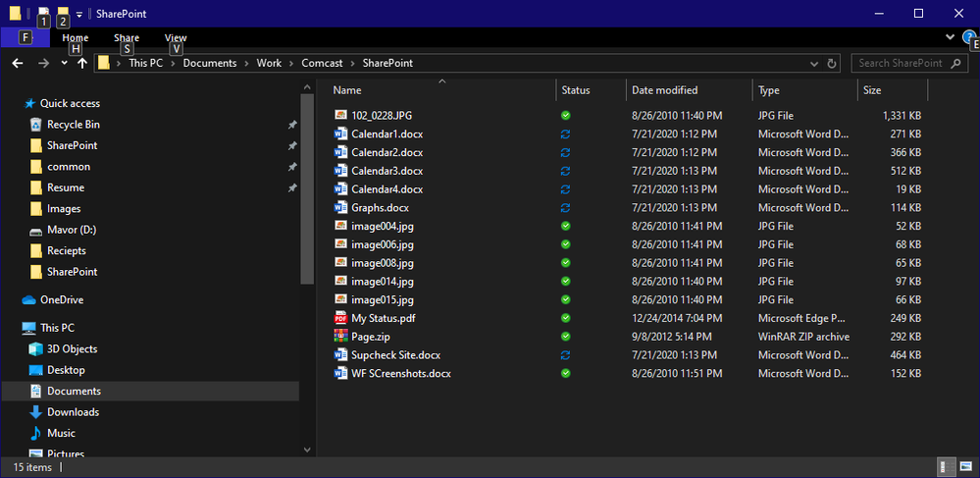Click the New Folder quick access toolbar icon
This screenshot has width=980, height=478.
[63, 13]
